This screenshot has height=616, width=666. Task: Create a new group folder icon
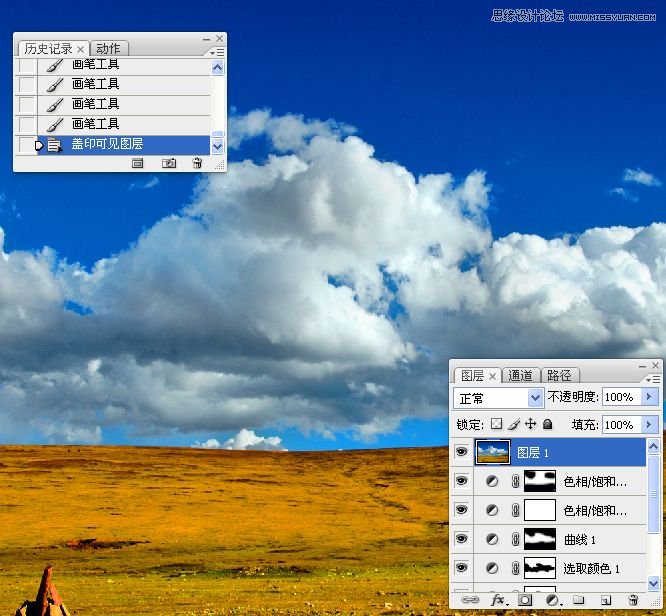pos(579,600)
